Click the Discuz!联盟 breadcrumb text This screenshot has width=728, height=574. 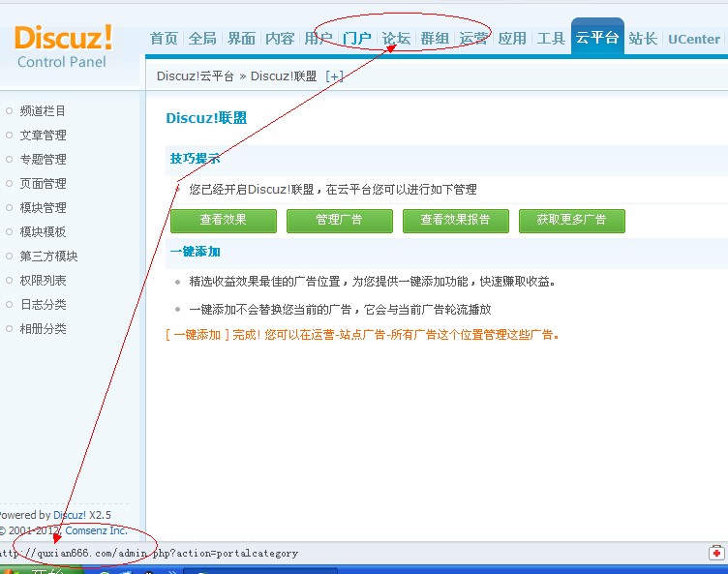(284, 76)
